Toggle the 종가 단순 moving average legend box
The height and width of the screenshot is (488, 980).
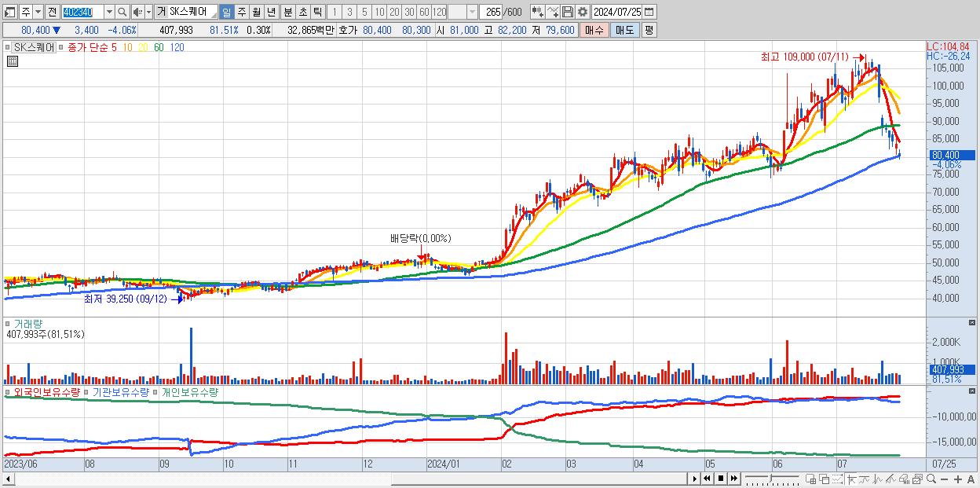pyautogui.click(x=60, y=47)
